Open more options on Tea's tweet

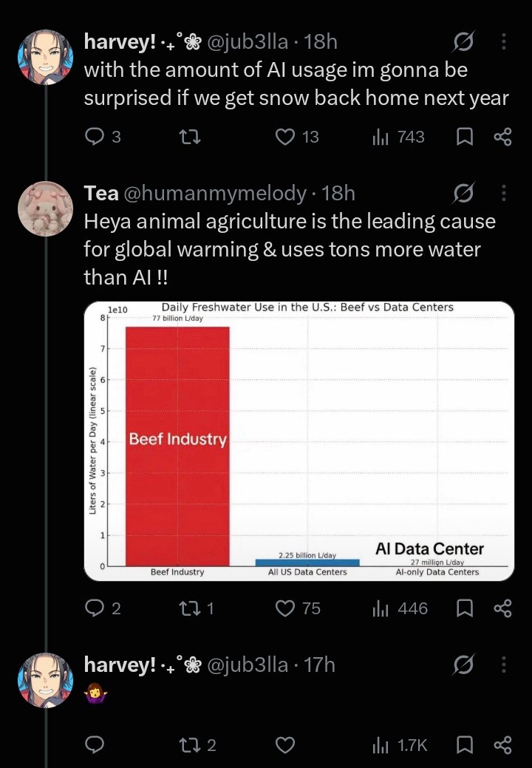[504, 193]
